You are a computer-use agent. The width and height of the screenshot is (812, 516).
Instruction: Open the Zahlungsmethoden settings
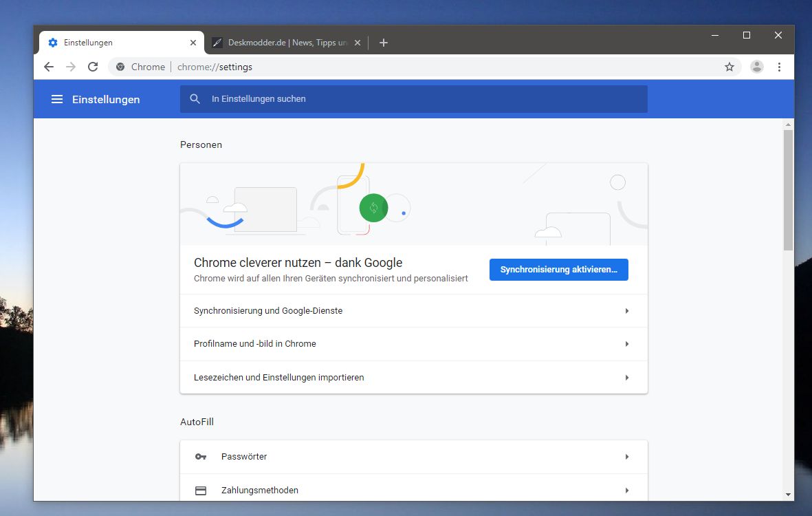point(414,488)
